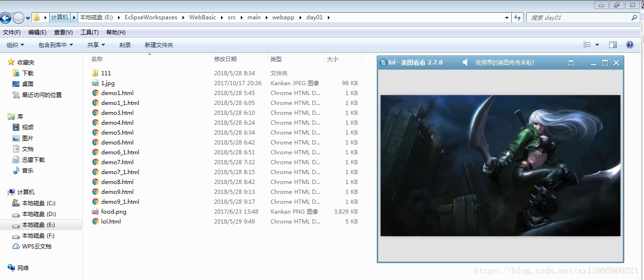The image size is (644, 280).
Task: Expand the 包含到库中 dropdown
Action: coord(56,45)
